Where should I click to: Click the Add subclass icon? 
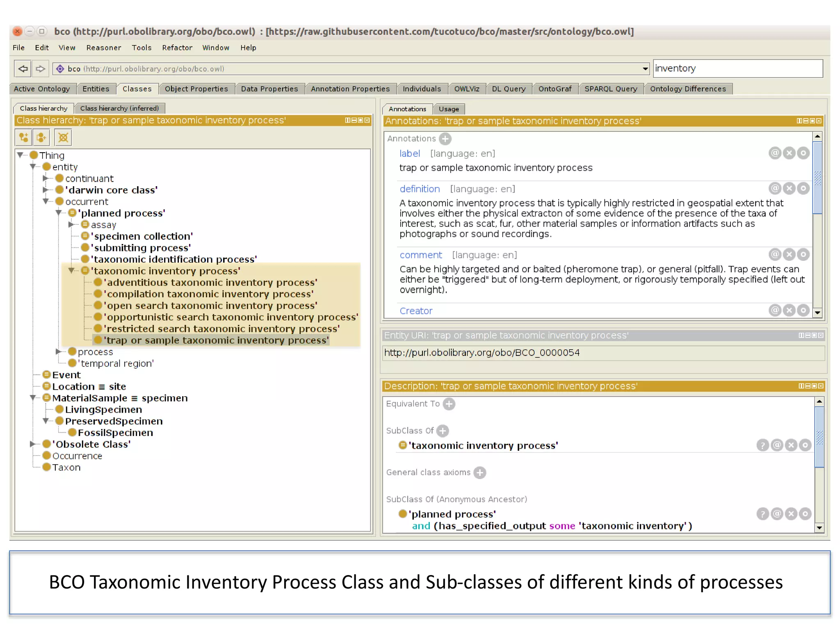(23, 137)
